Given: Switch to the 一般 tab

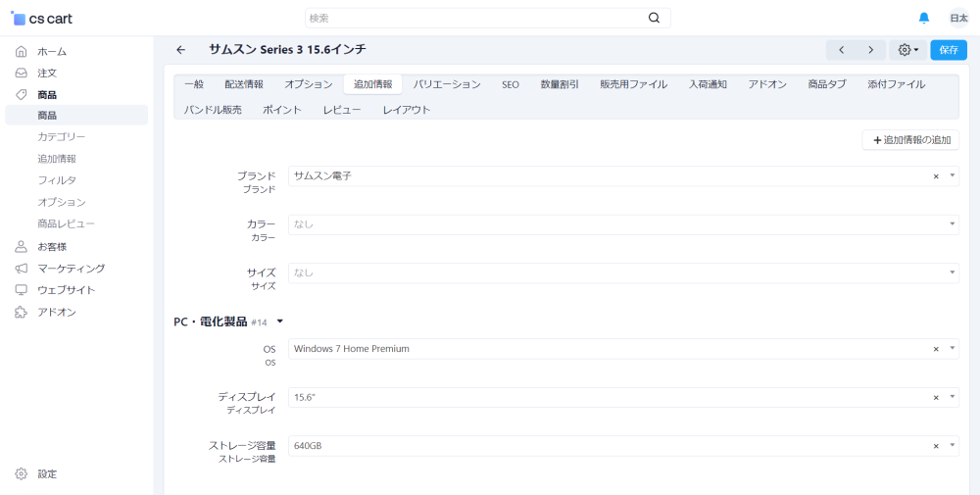Looking at the screenshot, I should point(194,84).
